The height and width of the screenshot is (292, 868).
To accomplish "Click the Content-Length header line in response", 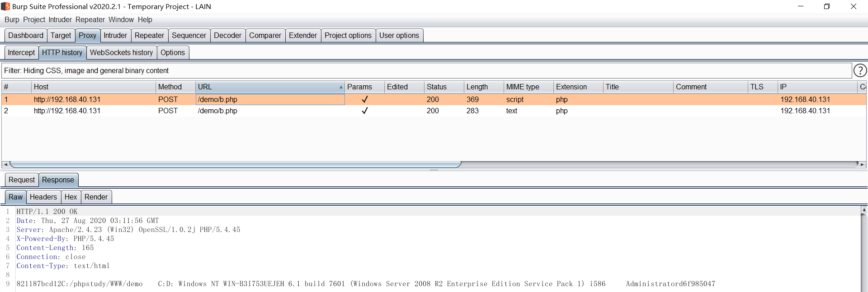I will pyautogui.click(x=55, y=248).
